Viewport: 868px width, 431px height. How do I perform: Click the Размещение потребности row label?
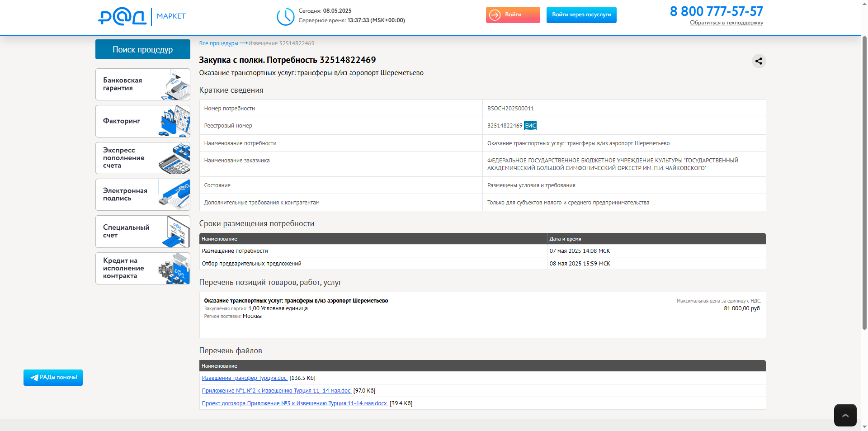[x=235, y=251]
